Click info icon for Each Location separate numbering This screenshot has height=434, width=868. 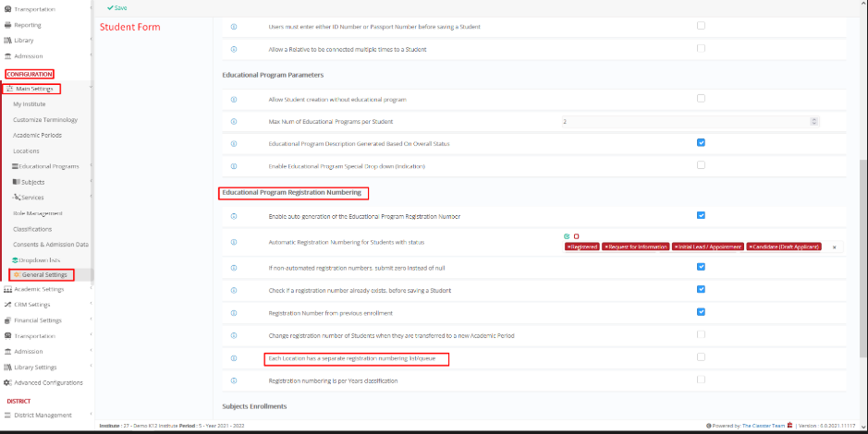click(234, 358)
